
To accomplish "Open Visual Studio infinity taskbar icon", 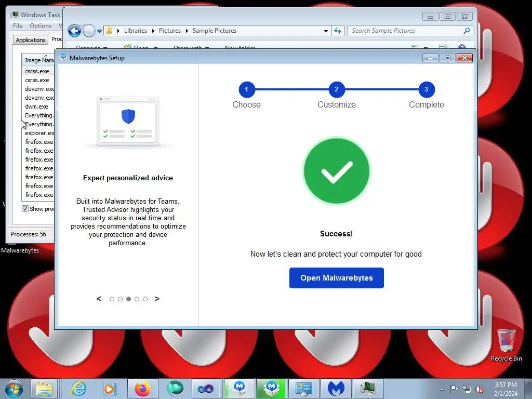I will click(206, 389).
